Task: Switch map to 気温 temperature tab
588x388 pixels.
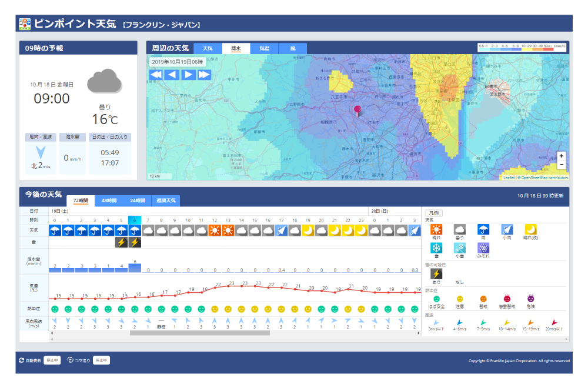Action: [264, 48]
